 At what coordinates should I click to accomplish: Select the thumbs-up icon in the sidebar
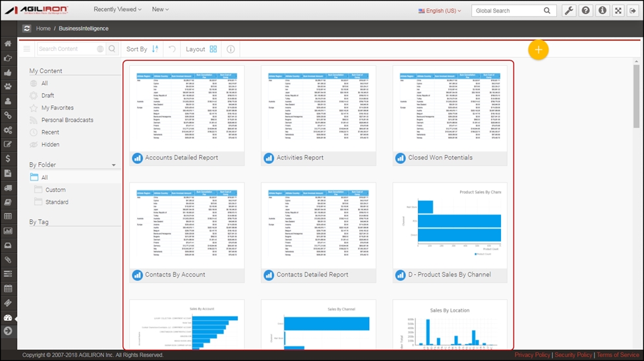(x=8, y=72)
